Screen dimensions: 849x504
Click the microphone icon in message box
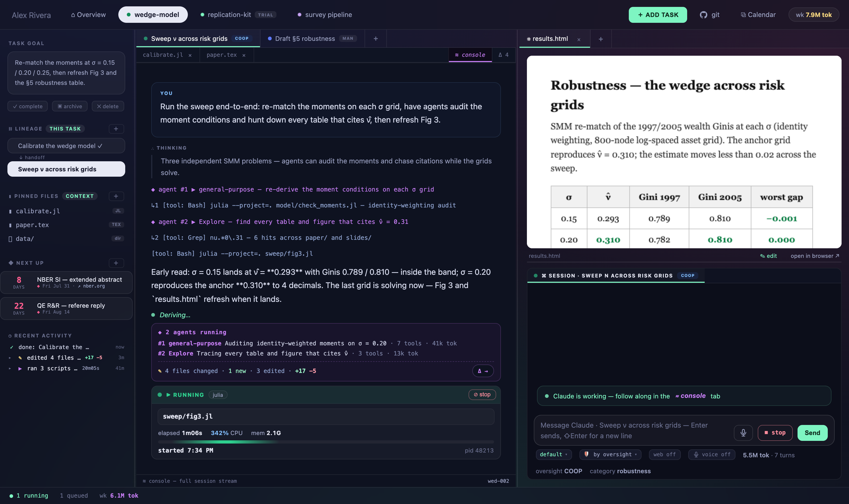coord(743,433)
